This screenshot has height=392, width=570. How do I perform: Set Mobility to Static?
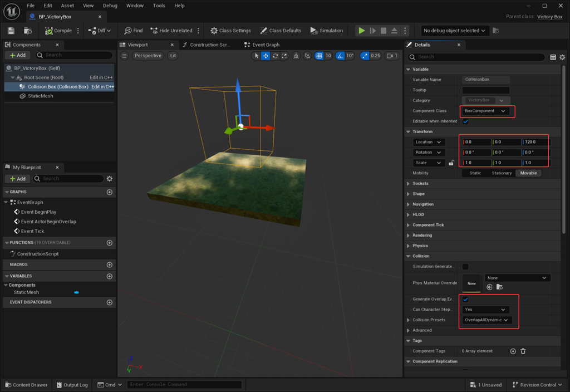click(475, 173)
